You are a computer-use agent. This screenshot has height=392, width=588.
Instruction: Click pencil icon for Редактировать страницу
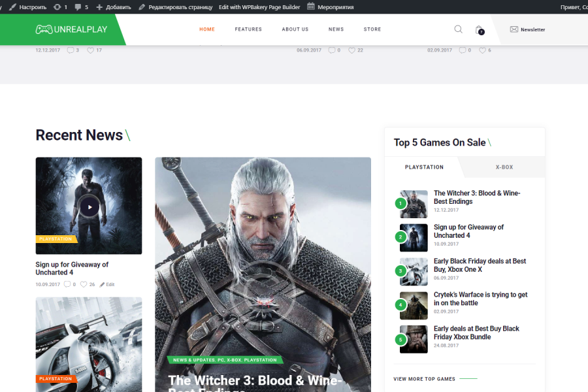pos(142,7)
